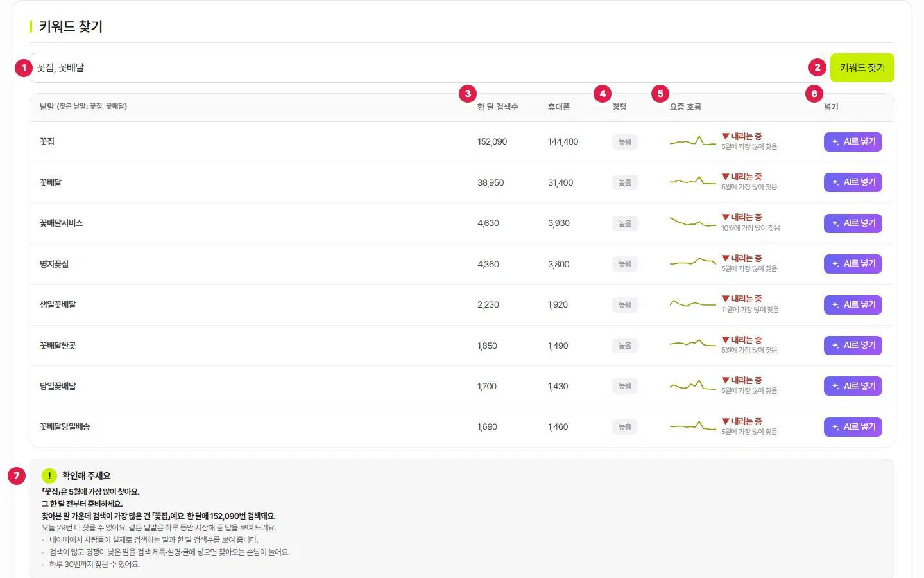This screenshot has height=578, width=924.
Task: Click the 11월에 가장 많이 찾음 trend note
Action: (x=750, y=310)
